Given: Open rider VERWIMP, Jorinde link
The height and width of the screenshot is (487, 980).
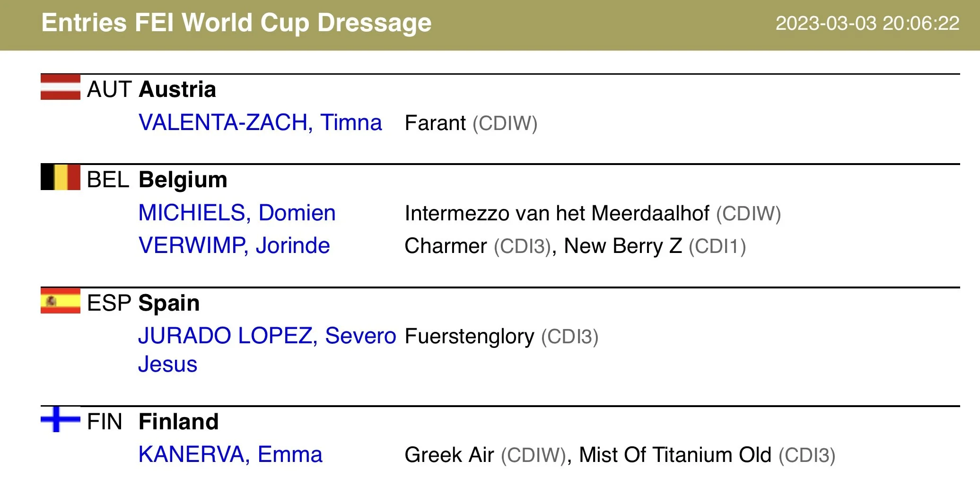Looking at the screenshot, I should point(234,245).
